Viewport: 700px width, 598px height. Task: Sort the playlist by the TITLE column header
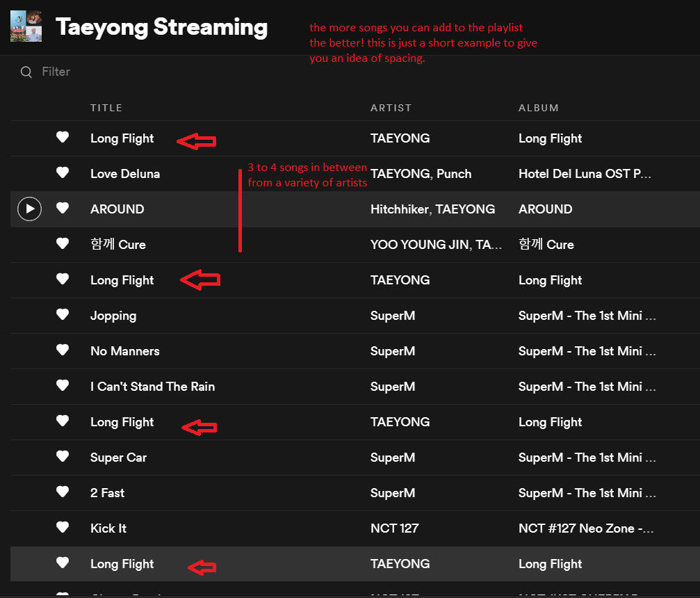pos(106,108)
